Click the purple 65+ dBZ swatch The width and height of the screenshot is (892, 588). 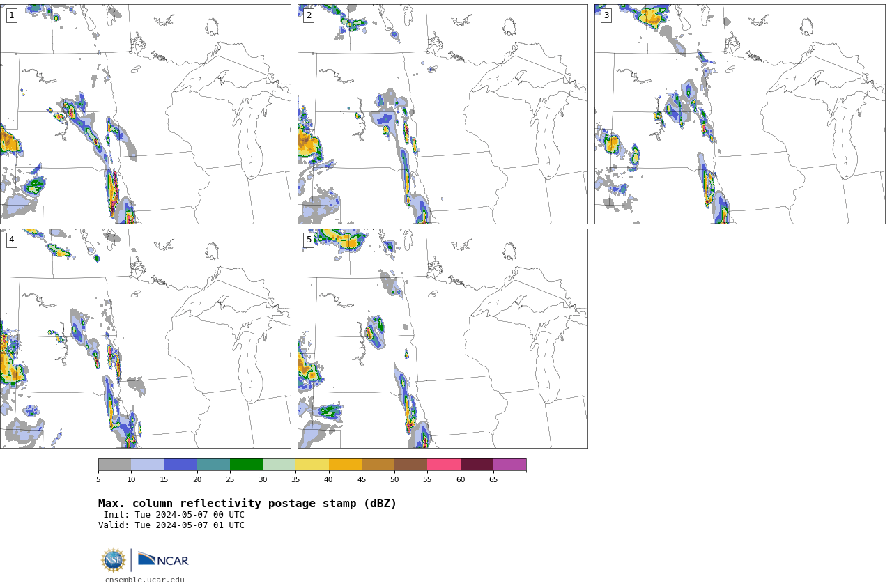pyautogui.click(x=509, y=465)
